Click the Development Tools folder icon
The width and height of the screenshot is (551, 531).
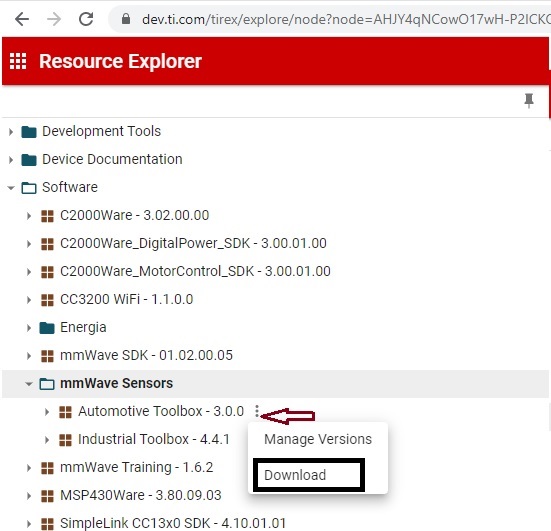[x=29, y=132]
